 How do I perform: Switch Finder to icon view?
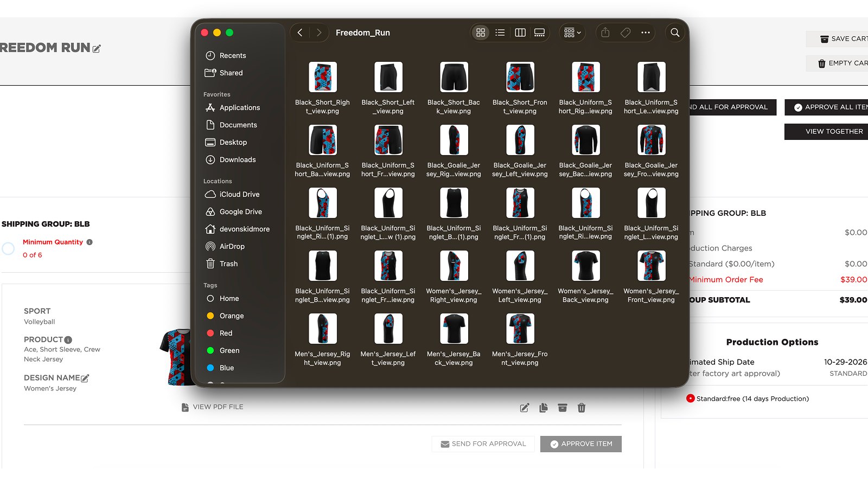click(x=481, y=33)
